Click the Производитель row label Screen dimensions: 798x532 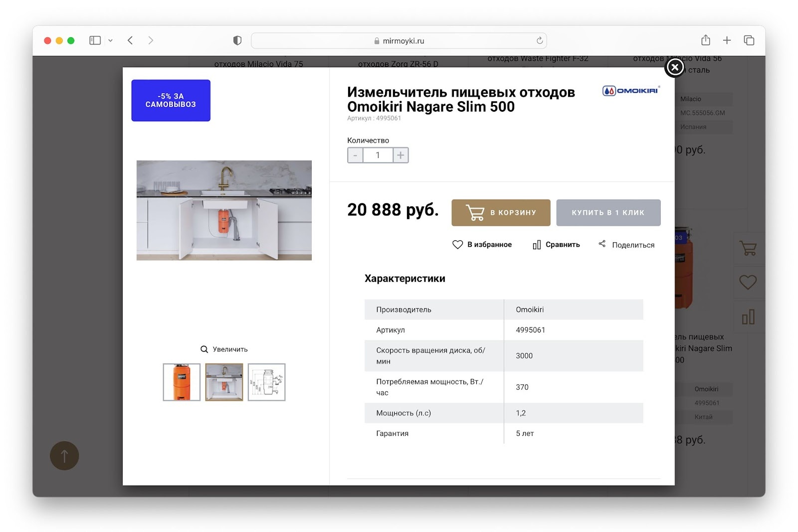coord(404,310)
